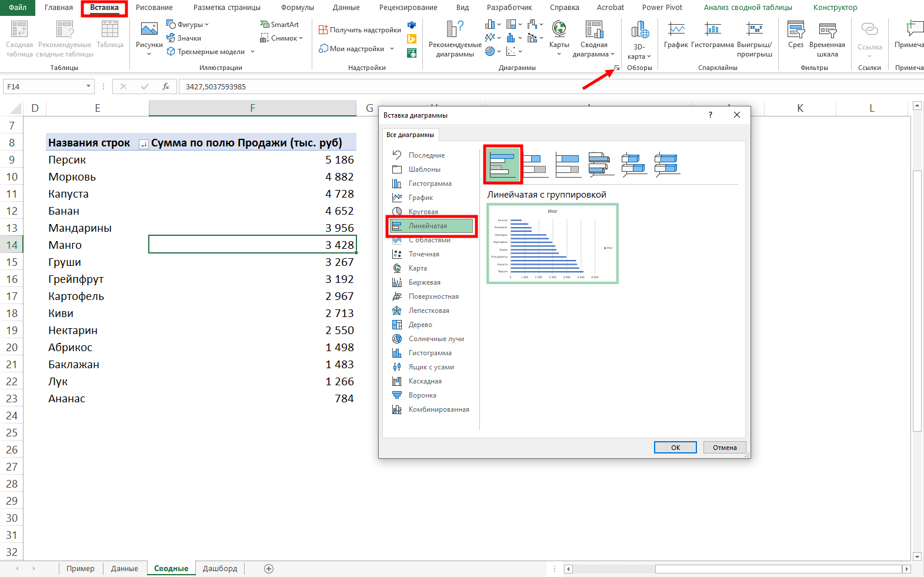Click the clustered bar chart preview thumbnail
Image resolution: width=924 pixels, height=577 pixels.
552,244
